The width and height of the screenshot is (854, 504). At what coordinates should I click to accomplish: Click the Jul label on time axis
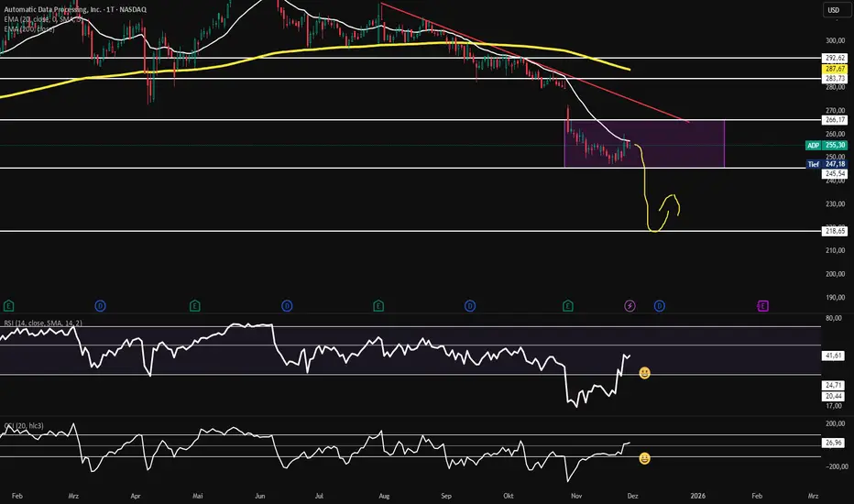click(x=319, y=496)
